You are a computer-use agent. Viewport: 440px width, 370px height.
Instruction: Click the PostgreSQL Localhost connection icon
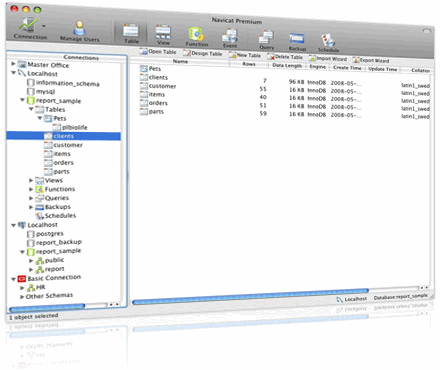(x=22, y=225)
